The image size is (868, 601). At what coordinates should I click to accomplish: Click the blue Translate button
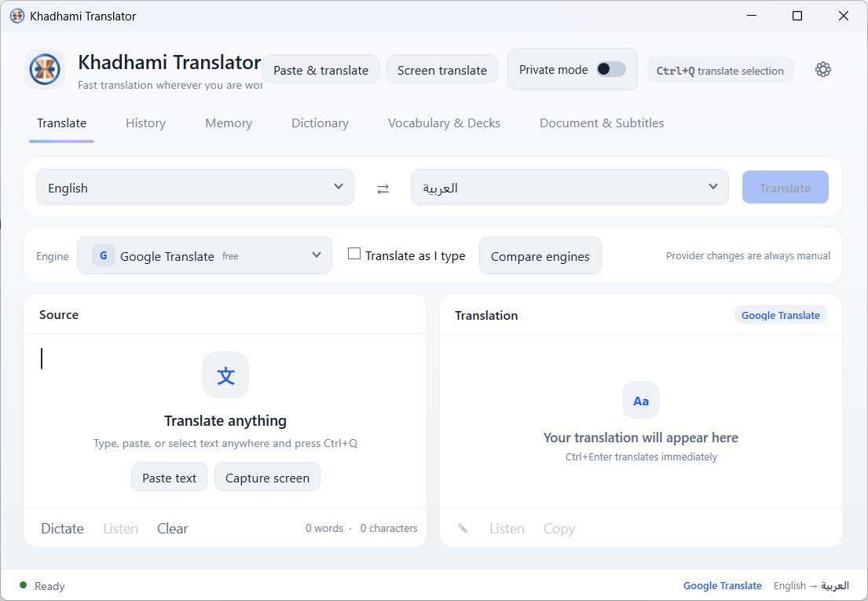click(785, 188)
